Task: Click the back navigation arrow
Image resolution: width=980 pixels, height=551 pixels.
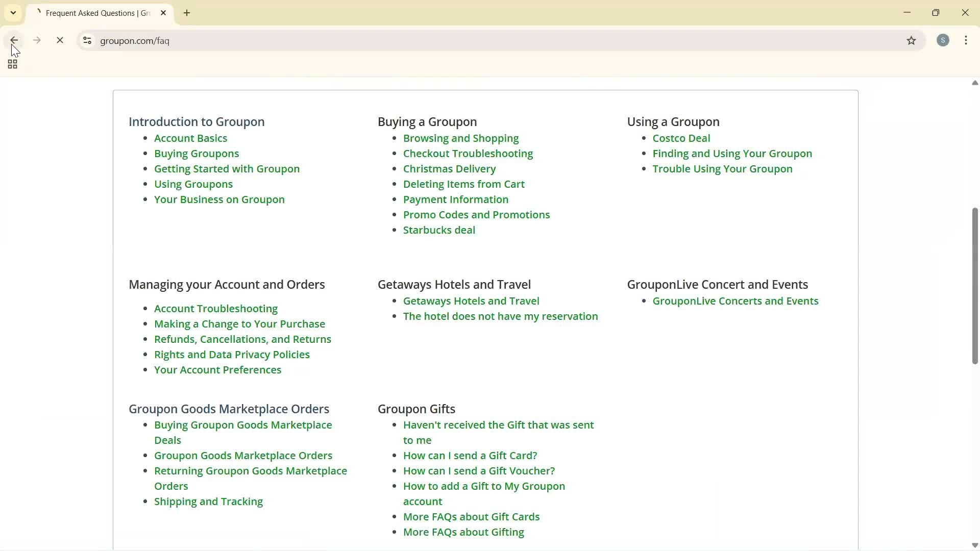Action: 13,40
